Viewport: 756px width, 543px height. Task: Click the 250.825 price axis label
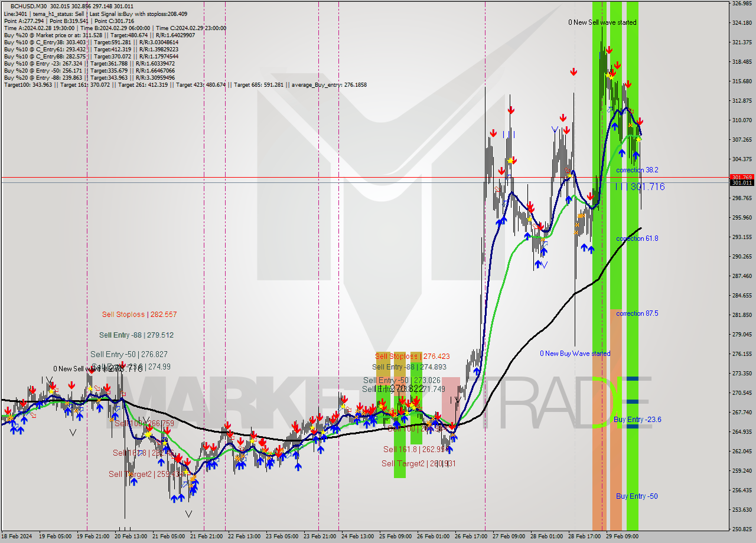(742, 529)
